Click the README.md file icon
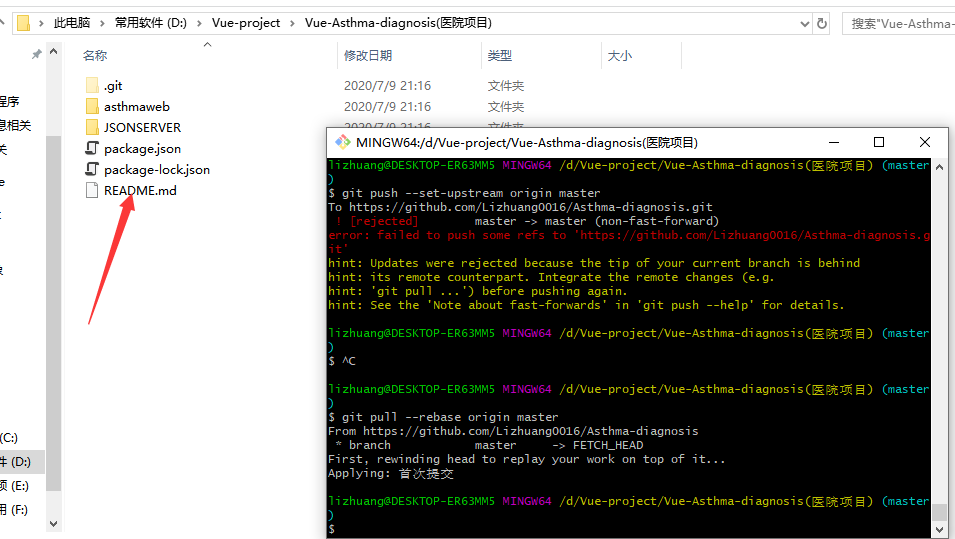The height and width of the screenshot is (539, 955). click(x=92, y=191)
